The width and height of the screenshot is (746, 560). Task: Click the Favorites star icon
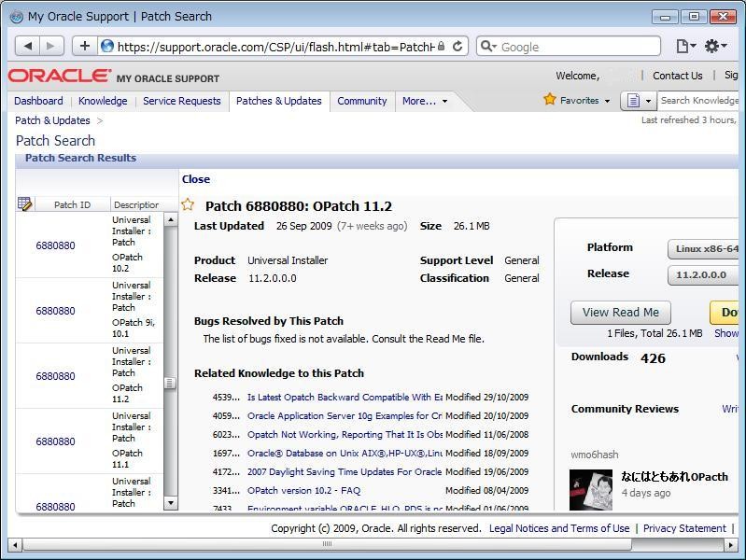550,99
